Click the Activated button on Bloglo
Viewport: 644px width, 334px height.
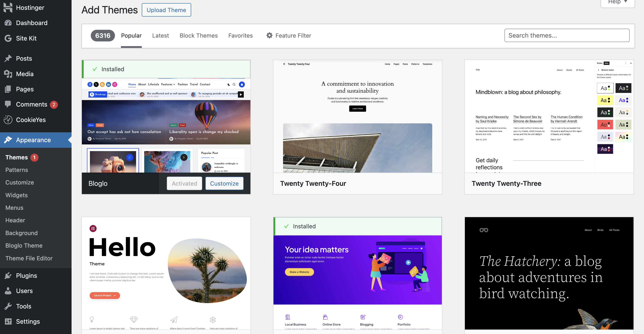[x=184, y=183]
